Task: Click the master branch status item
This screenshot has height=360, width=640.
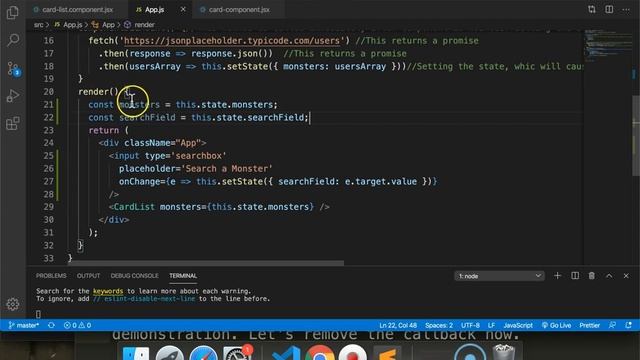Action: pyautogui.click(x=24, y=325)
